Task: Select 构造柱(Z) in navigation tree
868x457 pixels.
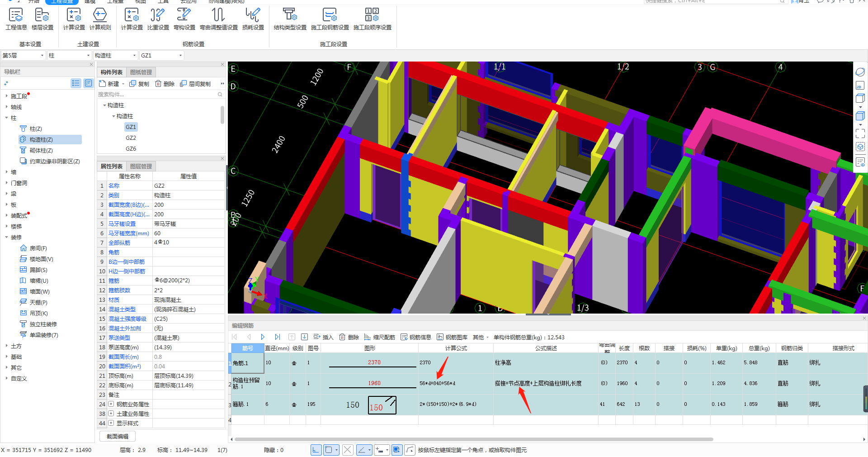Action: coord(50,139)
